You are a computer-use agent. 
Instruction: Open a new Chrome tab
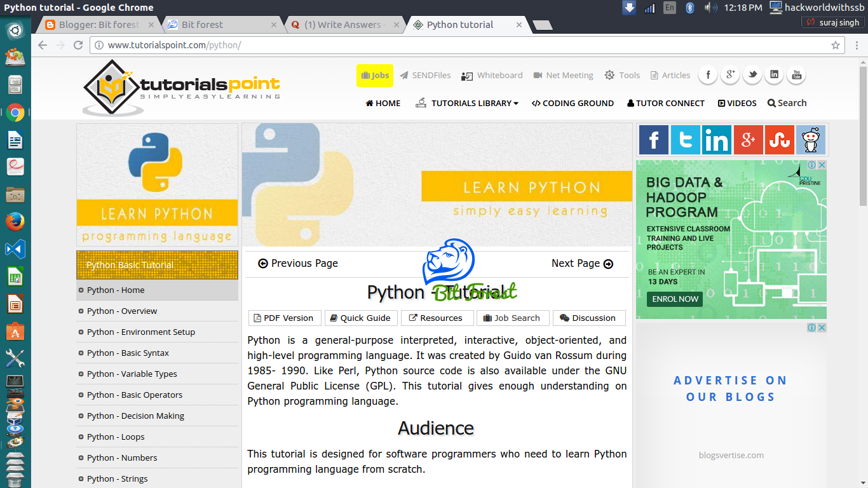[542, 25]
